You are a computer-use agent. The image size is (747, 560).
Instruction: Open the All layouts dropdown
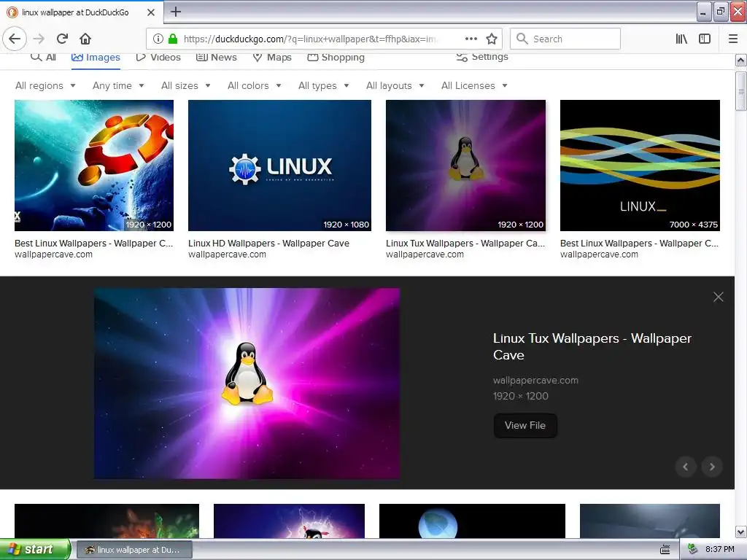(x=395, y=86)
